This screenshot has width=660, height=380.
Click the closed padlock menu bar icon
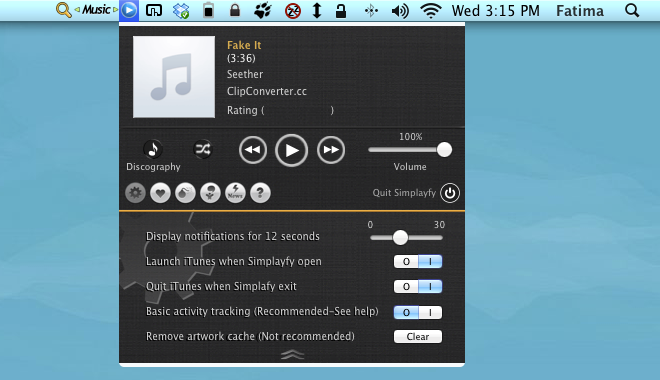pos(235,10)
